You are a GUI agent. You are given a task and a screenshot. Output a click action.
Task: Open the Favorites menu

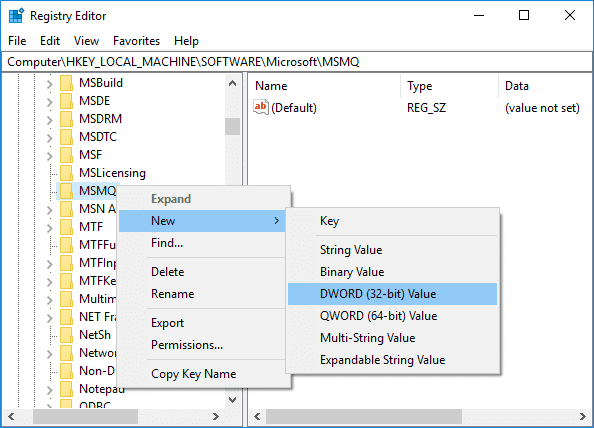point(136,41)
